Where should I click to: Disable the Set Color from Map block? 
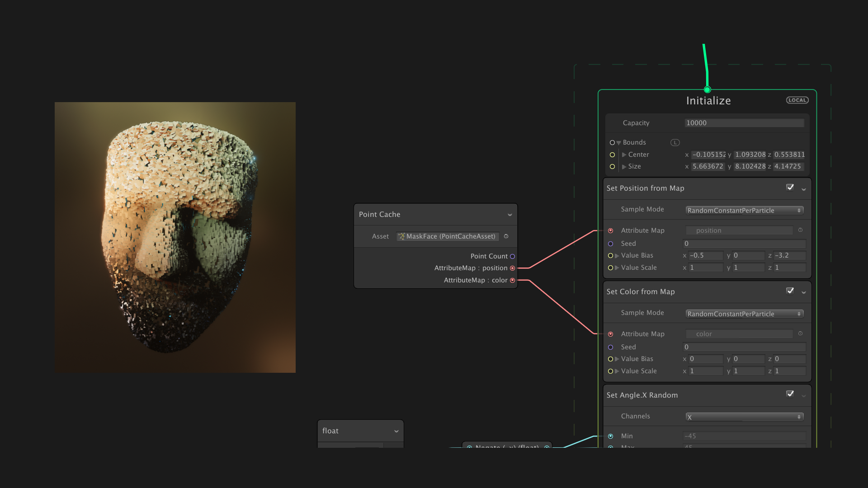click(x=790, y=291)
